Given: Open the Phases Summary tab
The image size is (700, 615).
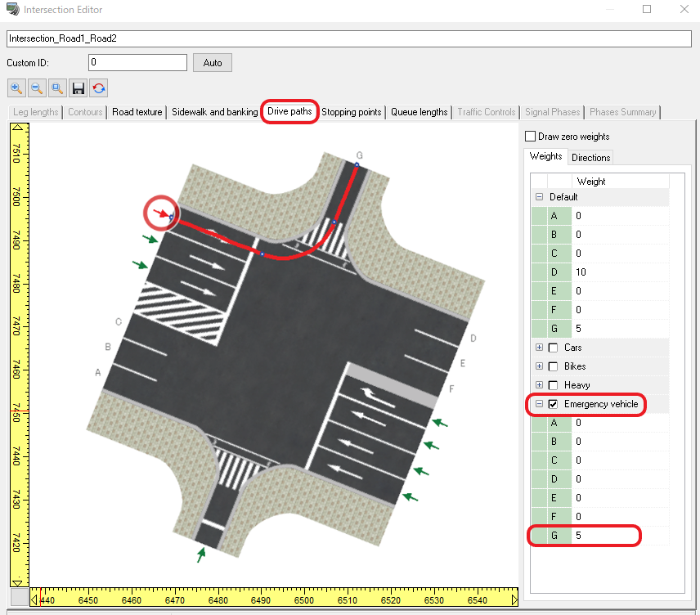Looking at the screenshot, I should (623, 112).
